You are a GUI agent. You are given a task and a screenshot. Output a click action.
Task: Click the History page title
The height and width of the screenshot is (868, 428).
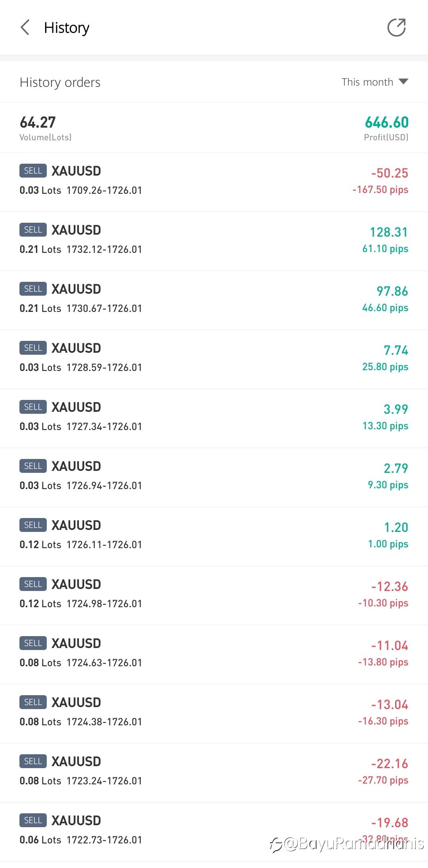67,28
